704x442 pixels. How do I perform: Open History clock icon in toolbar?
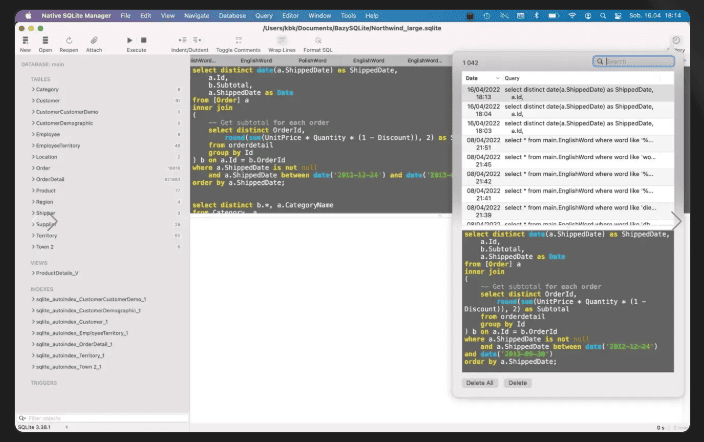click(x=676, y=40)
